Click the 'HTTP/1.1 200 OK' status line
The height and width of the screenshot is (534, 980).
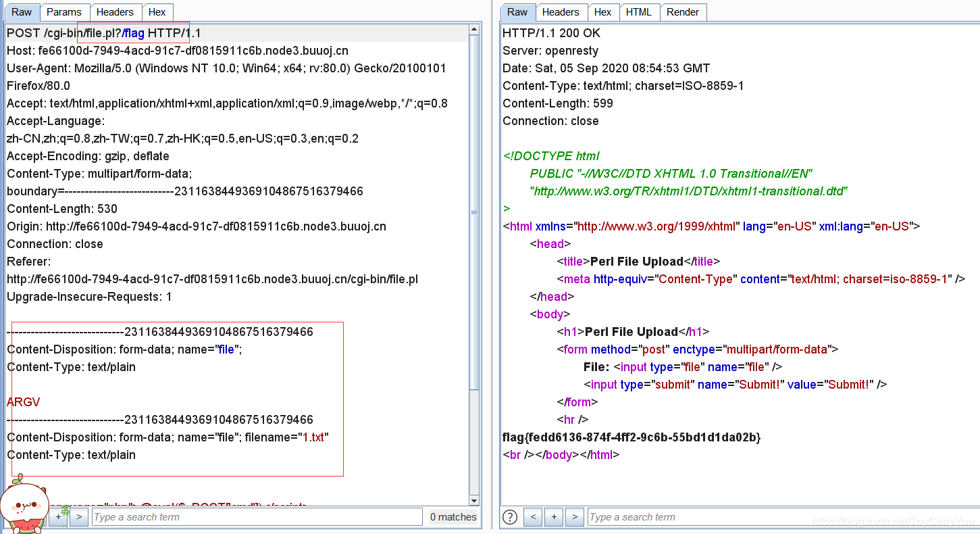point(551,33)
